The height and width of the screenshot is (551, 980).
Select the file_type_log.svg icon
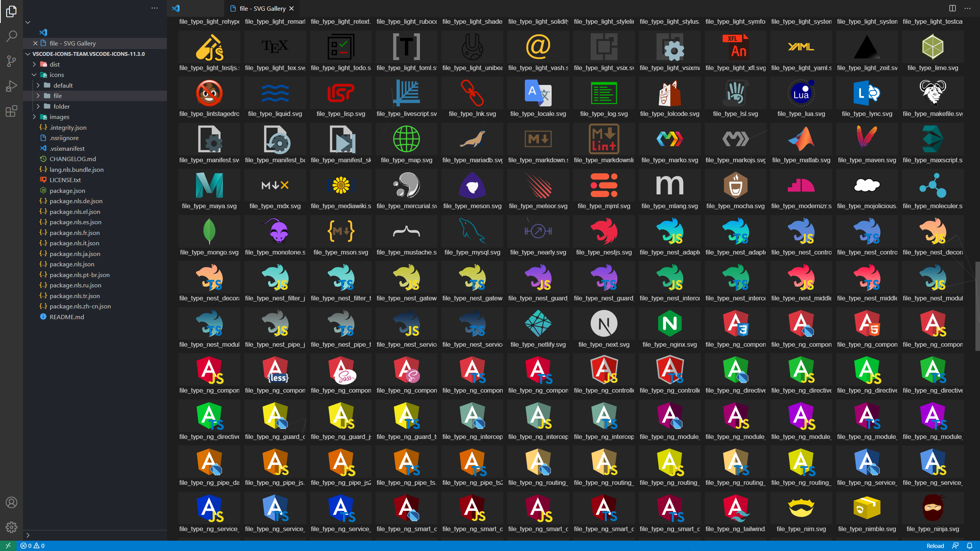pos(604,93)
